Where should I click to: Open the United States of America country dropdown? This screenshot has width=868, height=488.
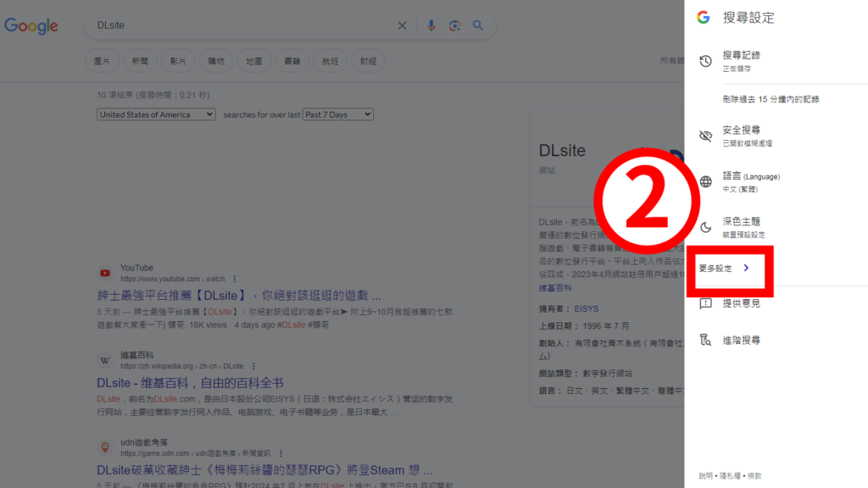155,114
